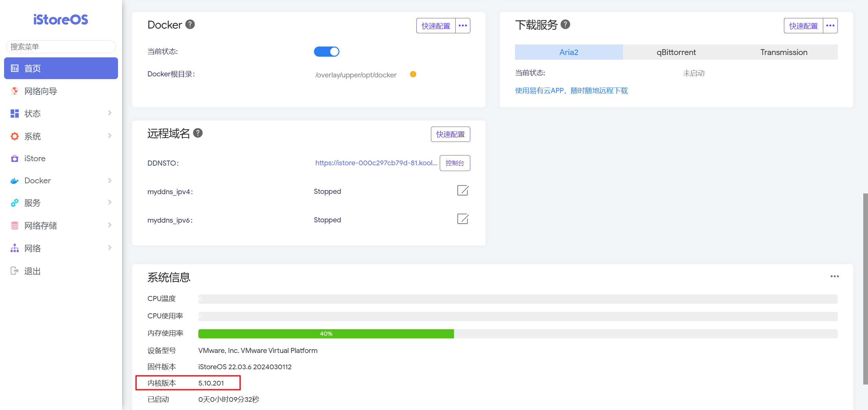Screen dimensions: 868x410
Task: Click the remote domain help icon
Action: [x=198, y=133]
